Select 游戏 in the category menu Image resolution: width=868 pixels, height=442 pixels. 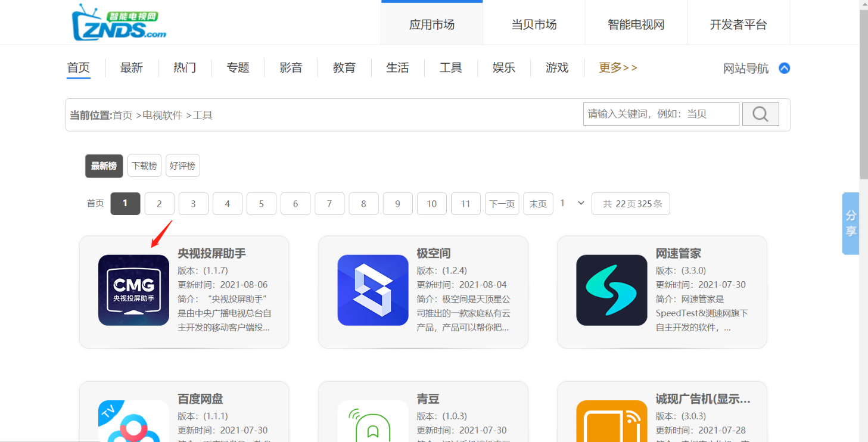point(557,68)
